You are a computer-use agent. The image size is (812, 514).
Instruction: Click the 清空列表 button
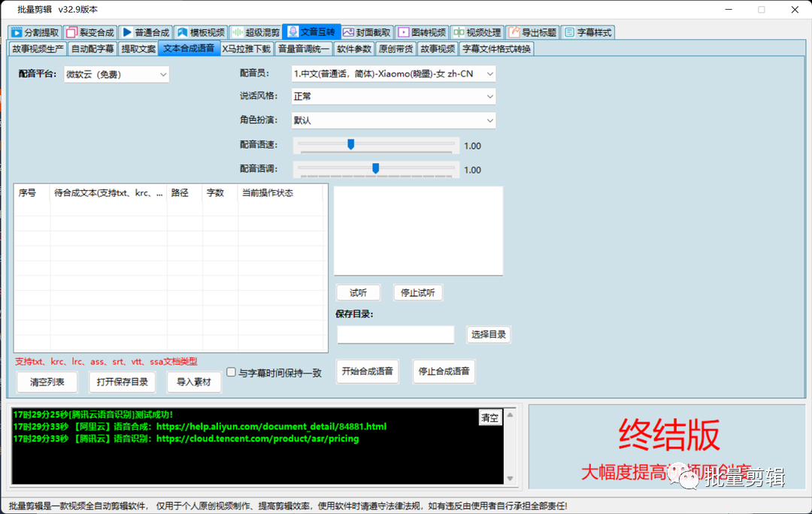point(47,382)
